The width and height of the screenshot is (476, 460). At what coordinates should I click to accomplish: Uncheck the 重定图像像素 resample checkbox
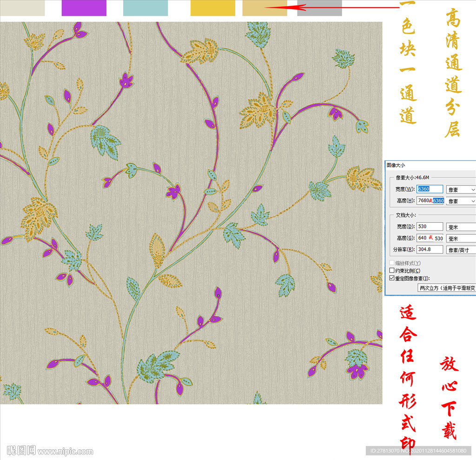[391, 278]
